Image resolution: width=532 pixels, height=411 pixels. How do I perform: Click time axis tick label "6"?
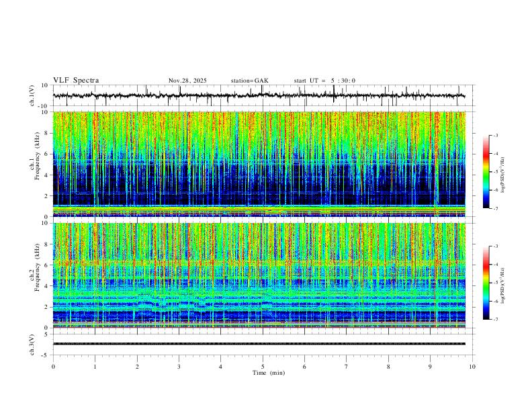click(304, 367)
